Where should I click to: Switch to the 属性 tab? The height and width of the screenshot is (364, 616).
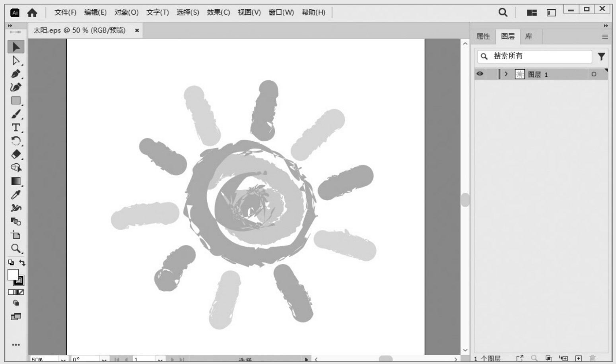[483, 37]
